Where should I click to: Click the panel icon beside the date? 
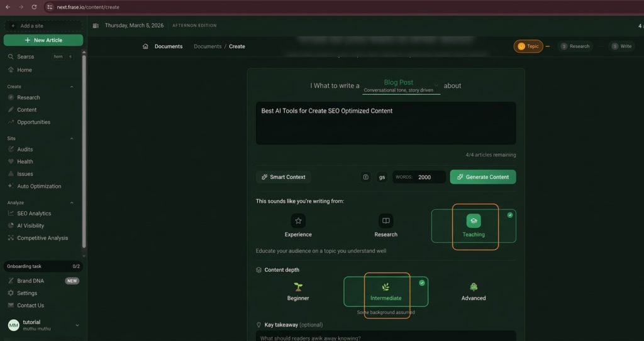point(96,26)
